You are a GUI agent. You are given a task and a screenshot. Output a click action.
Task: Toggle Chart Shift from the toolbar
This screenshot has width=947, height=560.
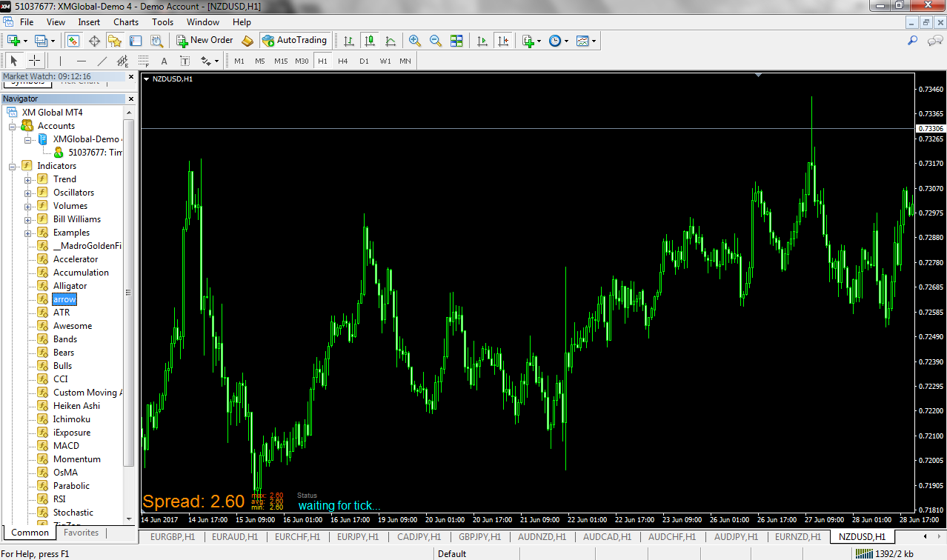pyautogui.click(x=503, y=41)
